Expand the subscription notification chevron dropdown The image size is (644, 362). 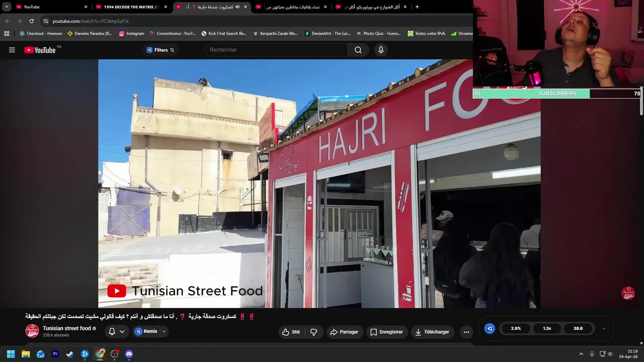(122, 332)
